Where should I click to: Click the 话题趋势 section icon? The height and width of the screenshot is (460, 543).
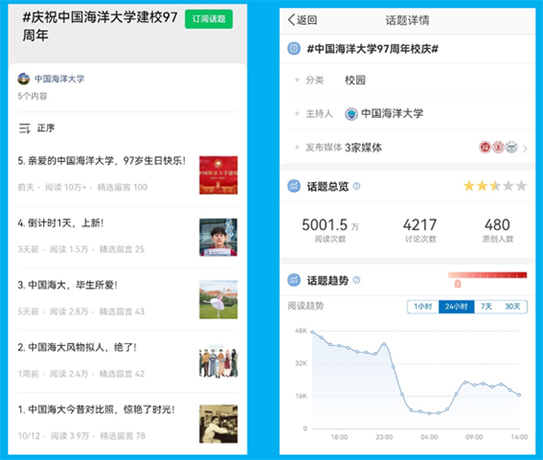[294, 280]
